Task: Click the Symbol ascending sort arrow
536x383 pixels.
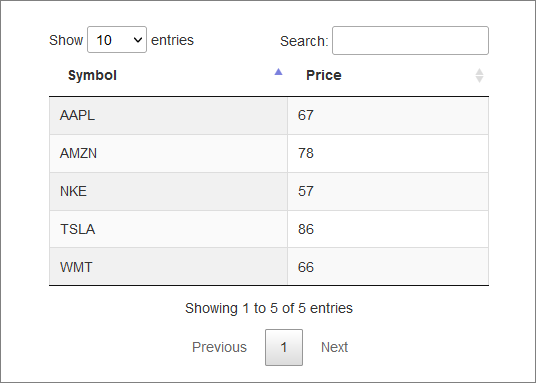Action: pos(279,72)
